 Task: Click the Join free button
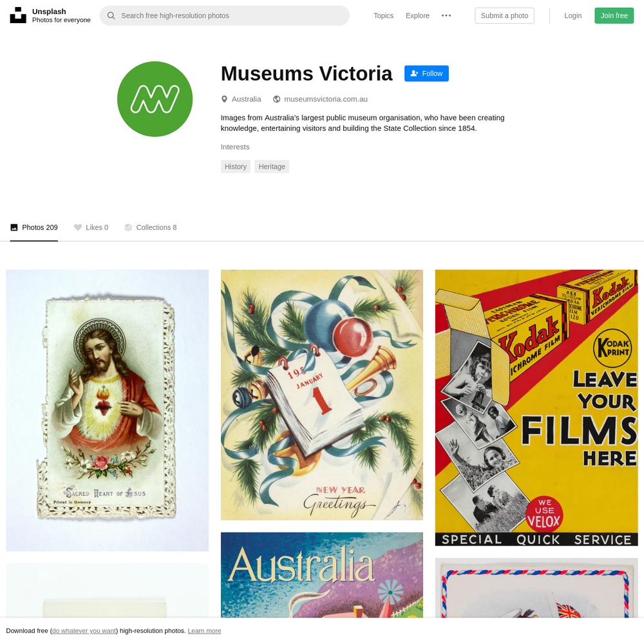point(614,15)
